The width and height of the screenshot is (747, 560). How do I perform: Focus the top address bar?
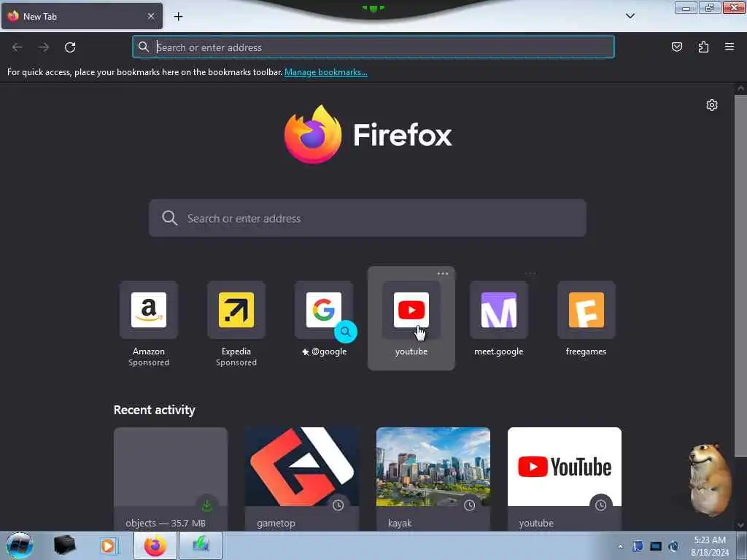[x=373, y=47]
